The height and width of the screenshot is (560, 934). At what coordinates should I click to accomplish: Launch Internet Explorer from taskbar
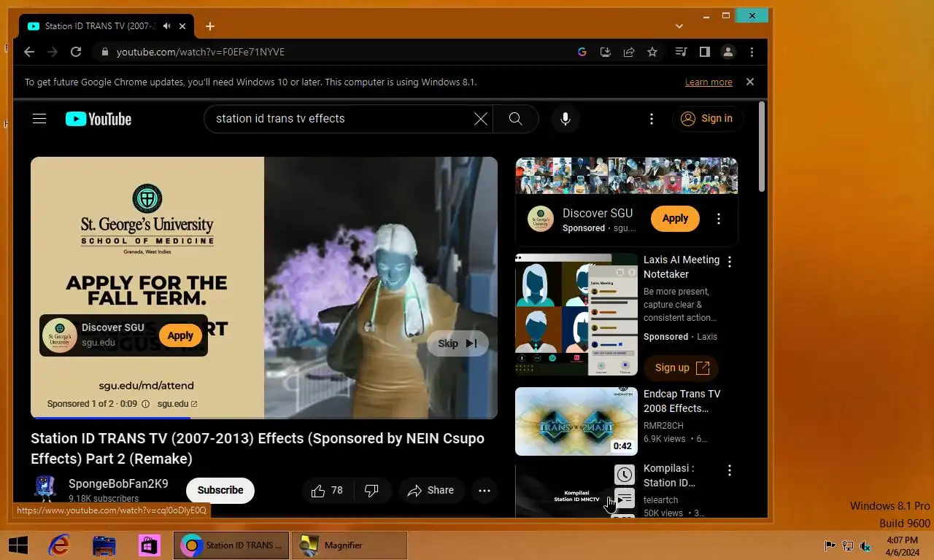coord(59,545)
